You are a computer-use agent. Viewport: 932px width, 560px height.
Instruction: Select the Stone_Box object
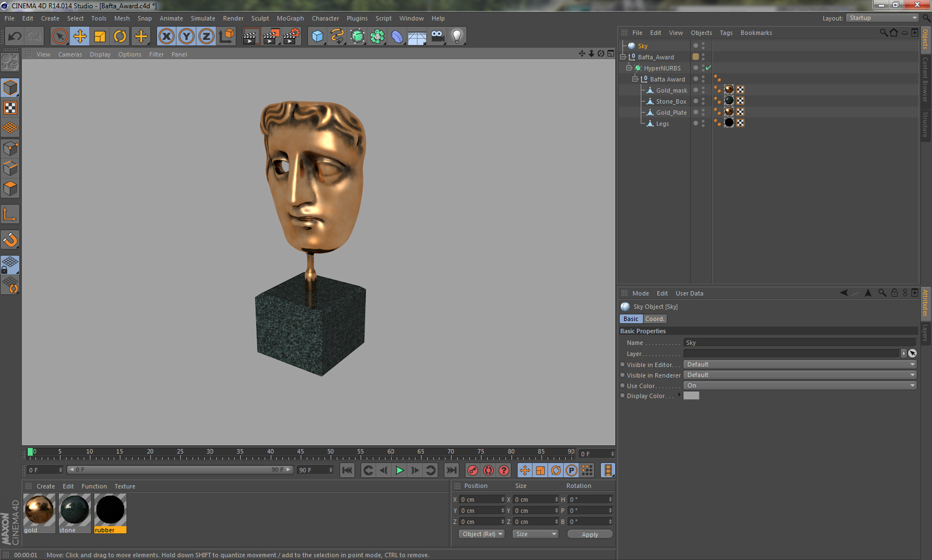671,101
